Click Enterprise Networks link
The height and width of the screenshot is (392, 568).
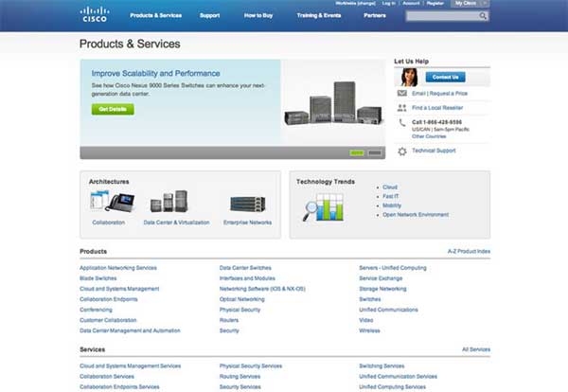tap(247, 223)
